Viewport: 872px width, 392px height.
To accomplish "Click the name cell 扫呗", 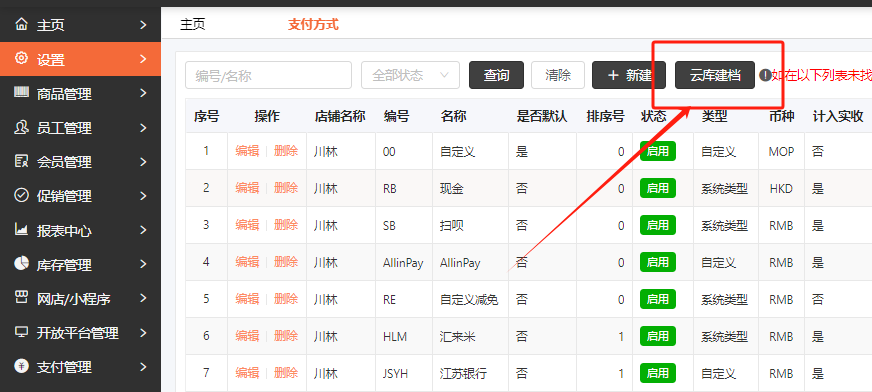I will [x=452, y=226].
